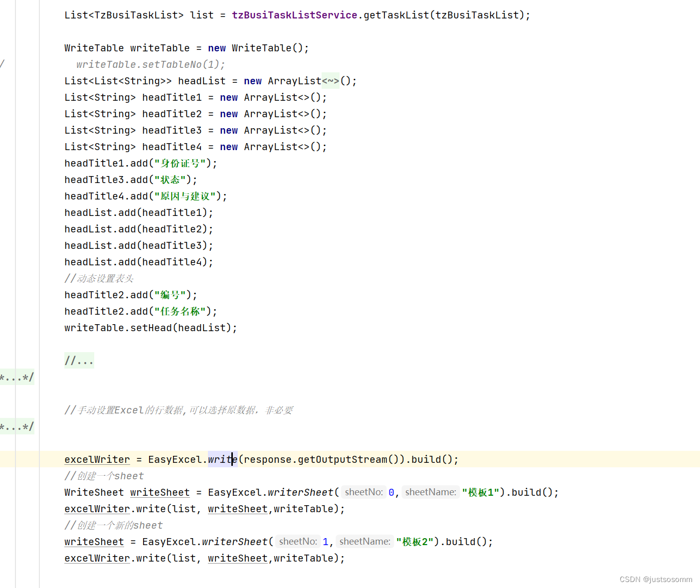
Task: Click the commented writeTable.setTableNo(1) line
Action: [x=151, y=64]
